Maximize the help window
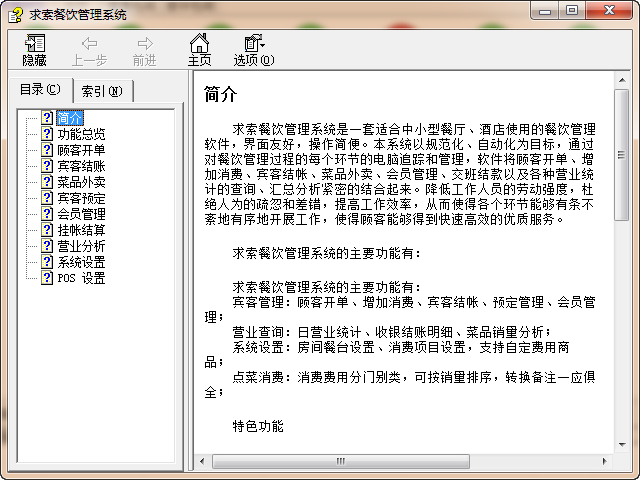 pos(572,11)
